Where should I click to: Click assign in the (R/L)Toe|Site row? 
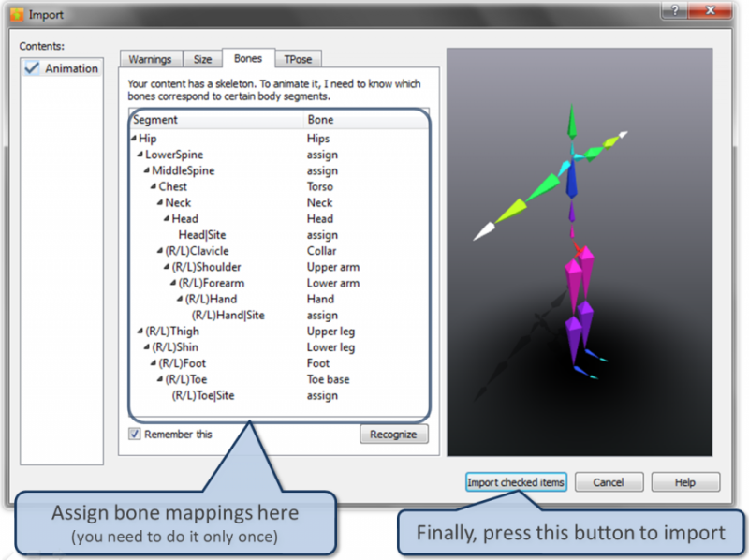pyautogui.click(x=322, y=395)
